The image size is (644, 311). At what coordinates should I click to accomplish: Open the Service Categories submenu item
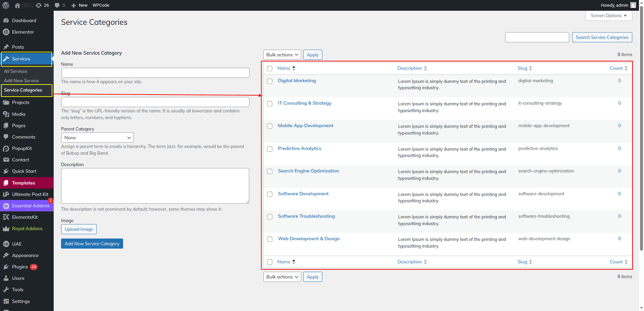click(x=23, y=90)
